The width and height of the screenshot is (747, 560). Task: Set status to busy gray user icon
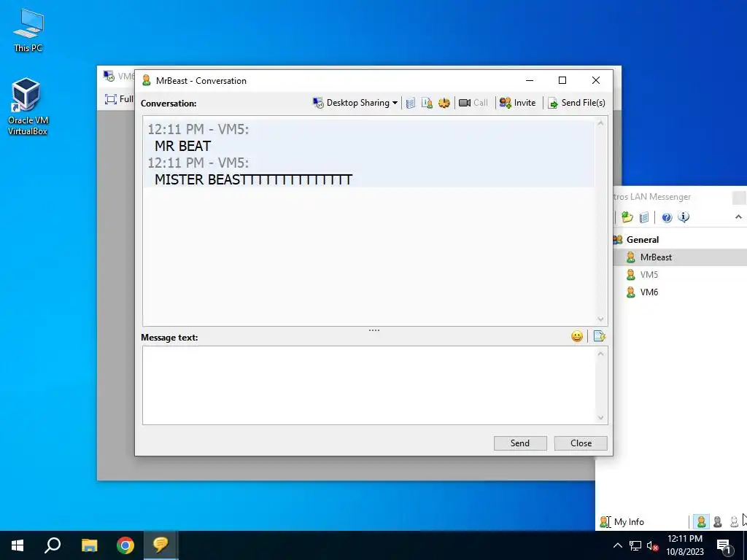tap(718, 522)
